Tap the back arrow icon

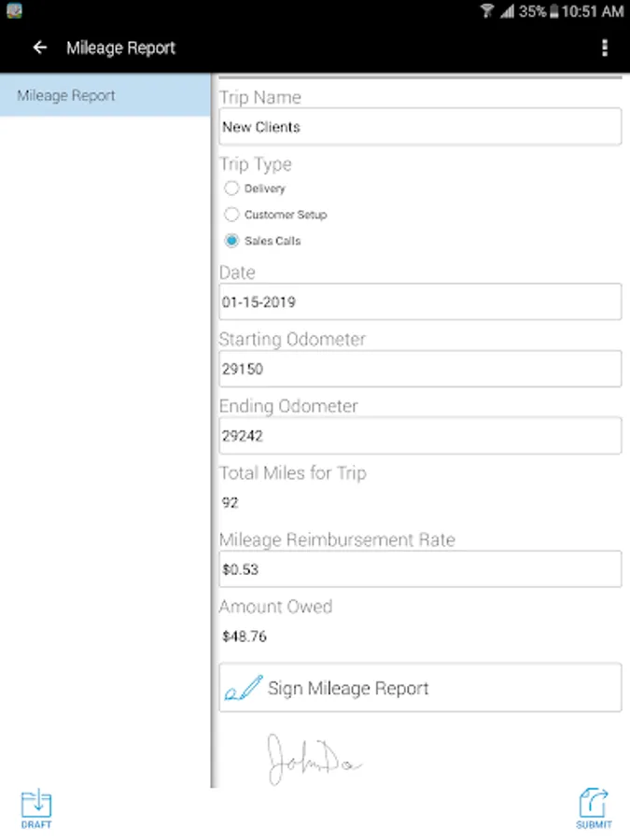[x=40, y=48]
